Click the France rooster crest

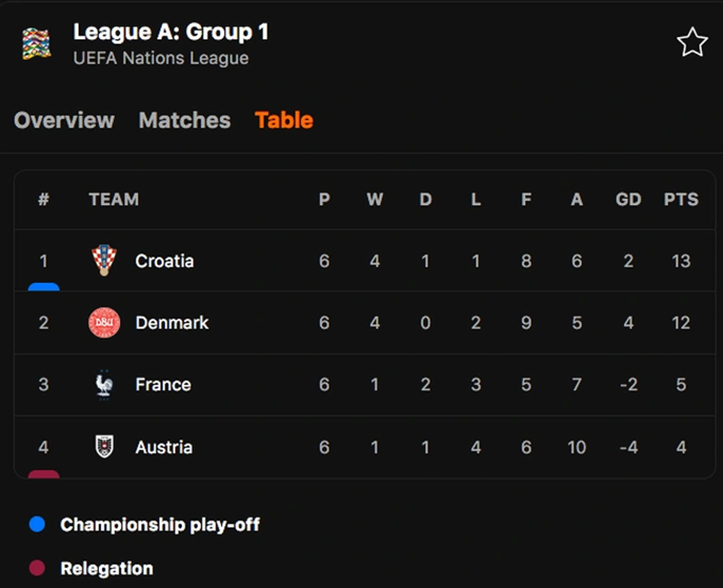click(x=104, y=385)
